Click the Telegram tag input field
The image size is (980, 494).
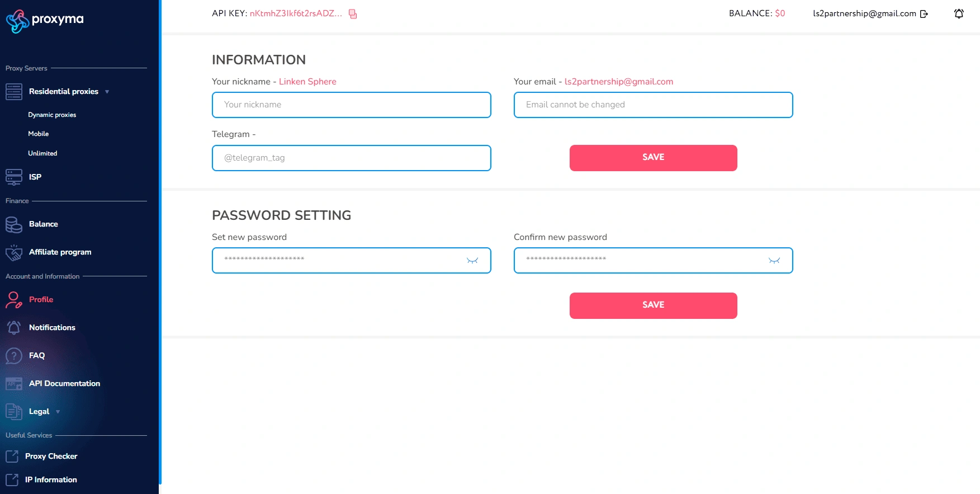tap(351, 158)
